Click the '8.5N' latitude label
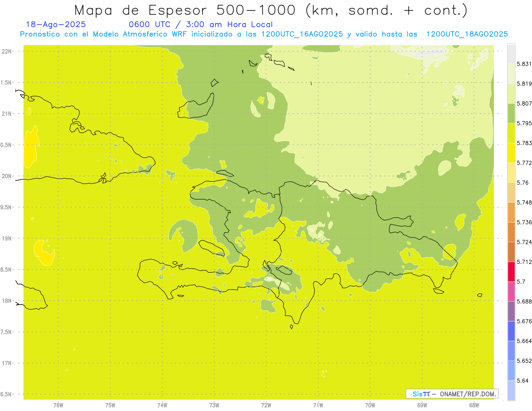Image resolution: width=532 pixels, height=411 pixels. click(x=6, y=270)
